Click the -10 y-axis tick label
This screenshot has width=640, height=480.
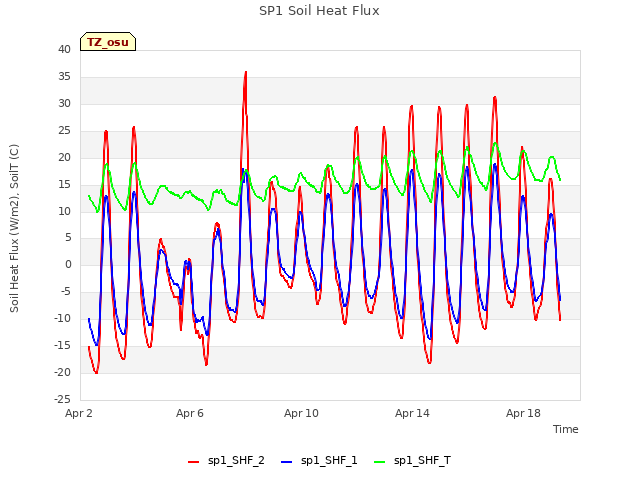coord(62,318)
